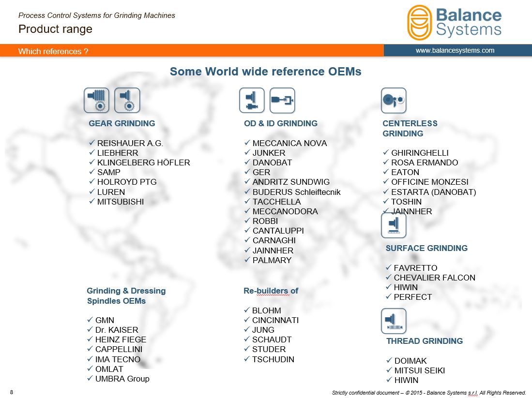
Task: Select GER entry
Action: (x=261, y=172)
